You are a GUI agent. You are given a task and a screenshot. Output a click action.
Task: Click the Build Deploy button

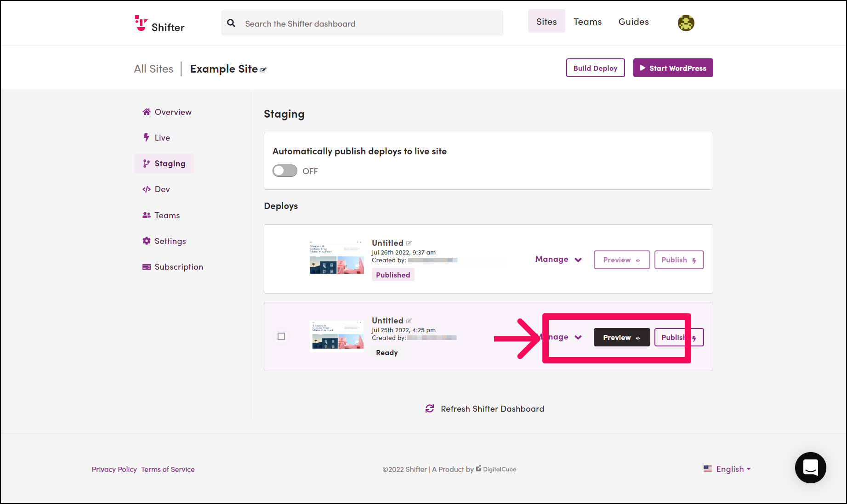pyautogui.click(x=595, y=68)
